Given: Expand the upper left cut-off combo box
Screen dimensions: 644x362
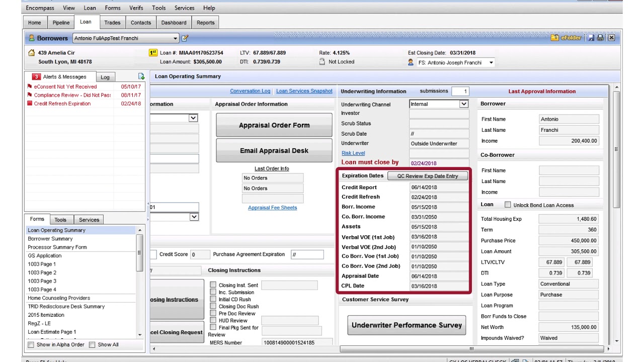Looking at the screenshot, I should 193,118.
